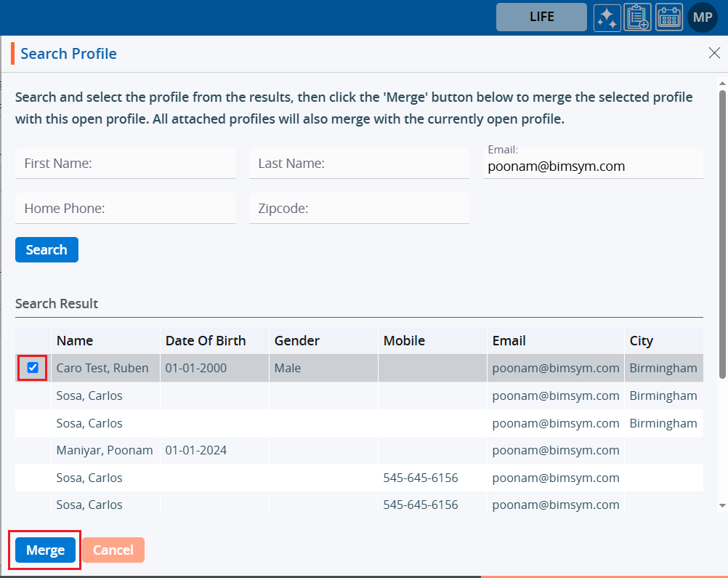Open the clipboard add-task icon
This screenshot has width=728, height=578.
pos(637,17)
